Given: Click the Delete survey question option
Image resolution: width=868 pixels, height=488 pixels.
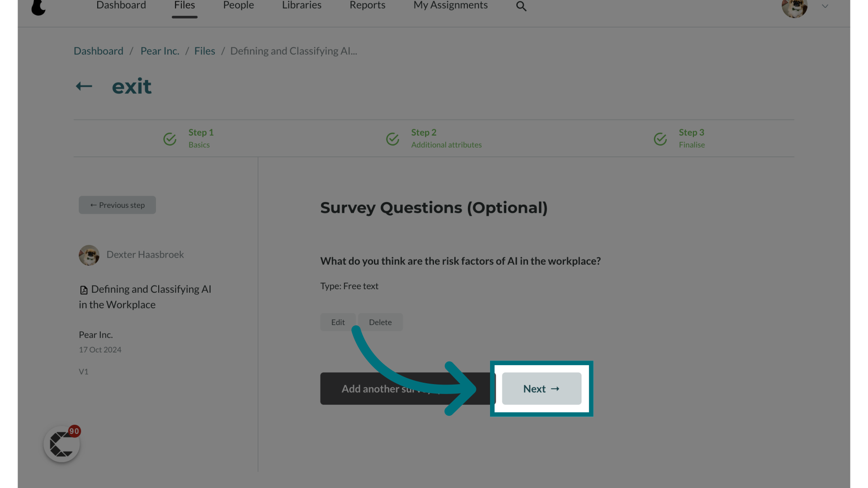Looking at the screenshot, I should (380, 322).
